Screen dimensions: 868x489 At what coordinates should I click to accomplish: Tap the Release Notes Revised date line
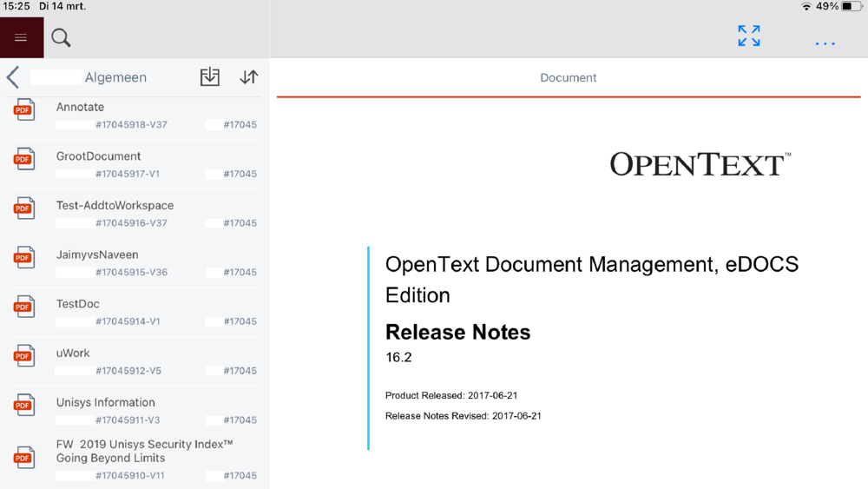pyautogui.click(x=464, y=416)
